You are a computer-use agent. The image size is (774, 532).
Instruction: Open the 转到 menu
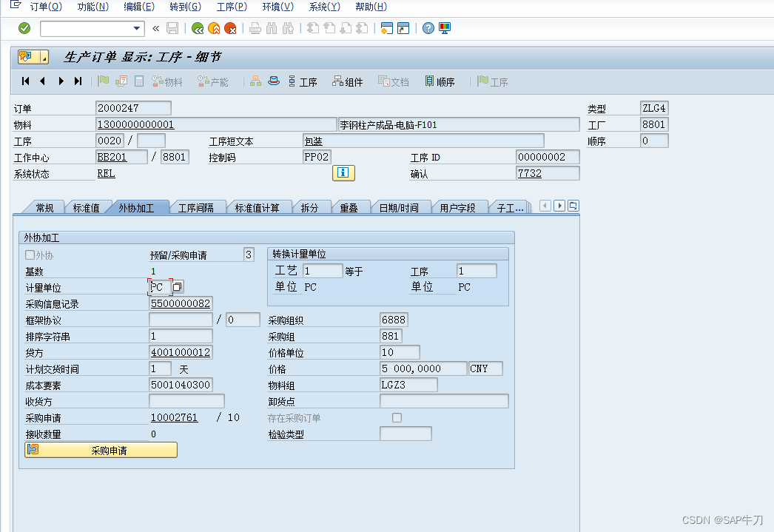tap(186, 7)
